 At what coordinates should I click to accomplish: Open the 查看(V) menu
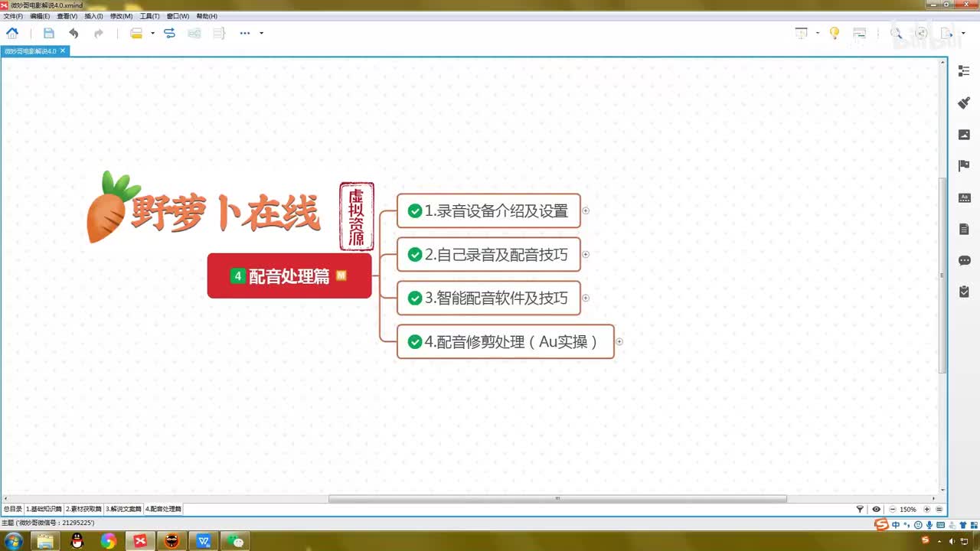coord(67,16)
